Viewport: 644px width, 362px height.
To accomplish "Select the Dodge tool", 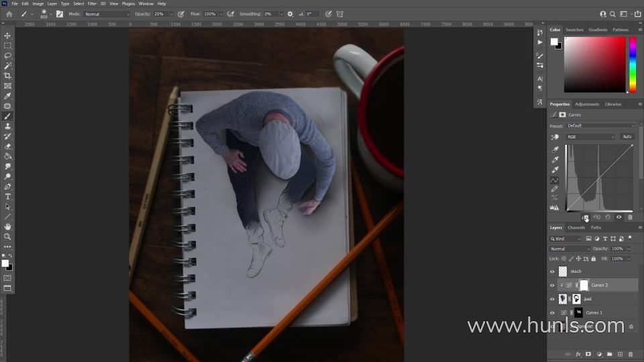I will pyautogui.click(x=7, y=176).
